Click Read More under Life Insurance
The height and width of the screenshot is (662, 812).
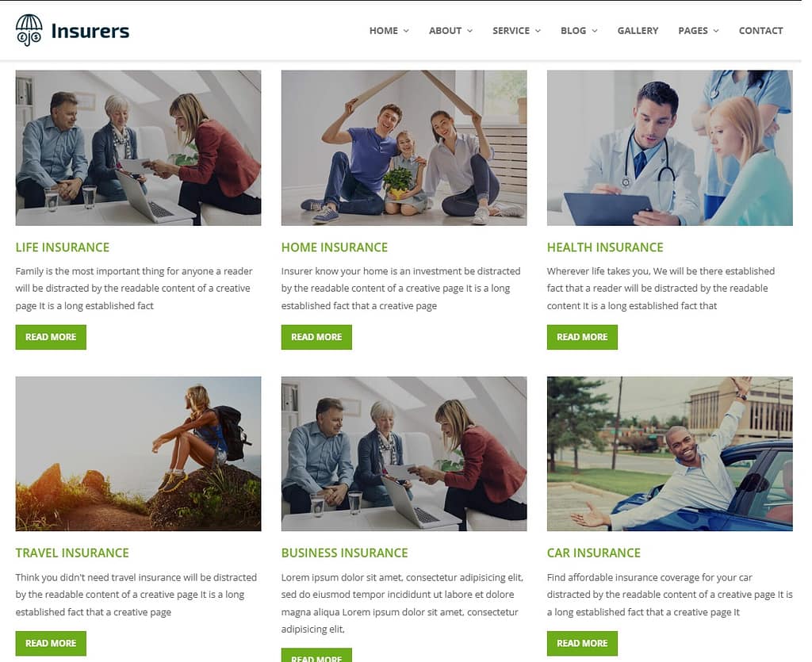[x=51, y=337]
